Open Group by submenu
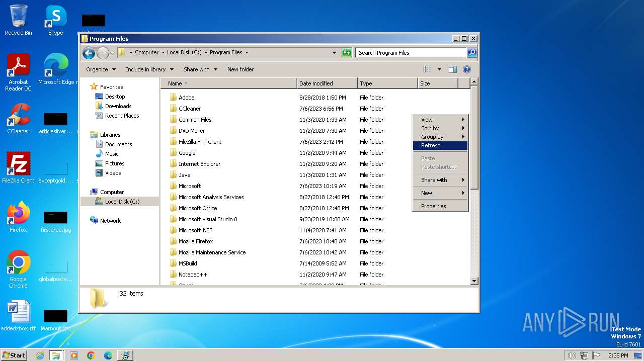The width and height of the screenshot is (644, 362). click(x=440, y=137)
